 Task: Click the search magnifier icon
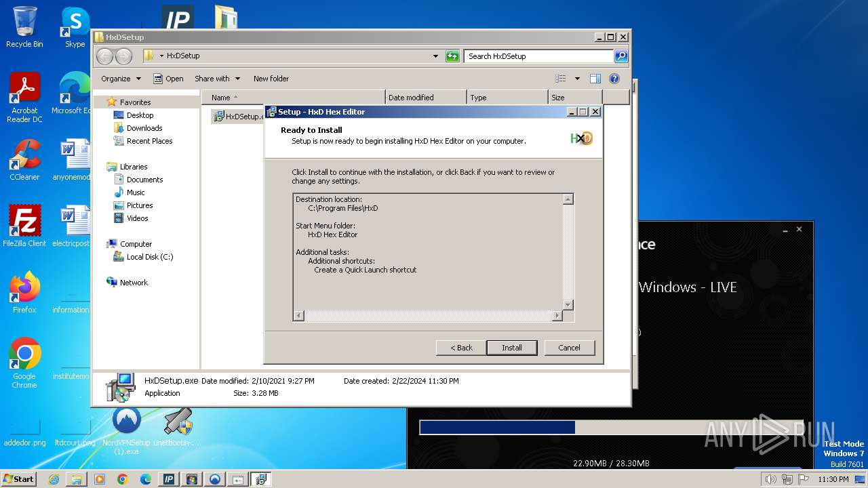(621, 56)
